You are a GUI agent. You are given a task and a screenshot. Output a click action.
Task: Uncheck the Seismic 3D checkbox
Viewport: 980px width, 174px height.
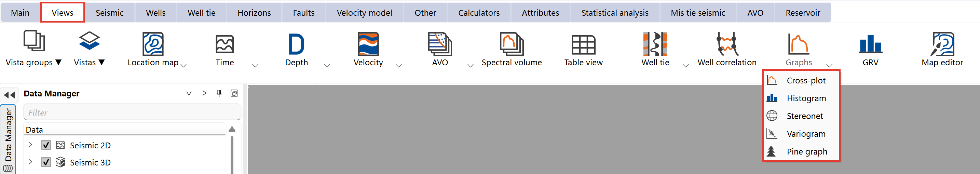pyautogui.click(x=46, y=162)
